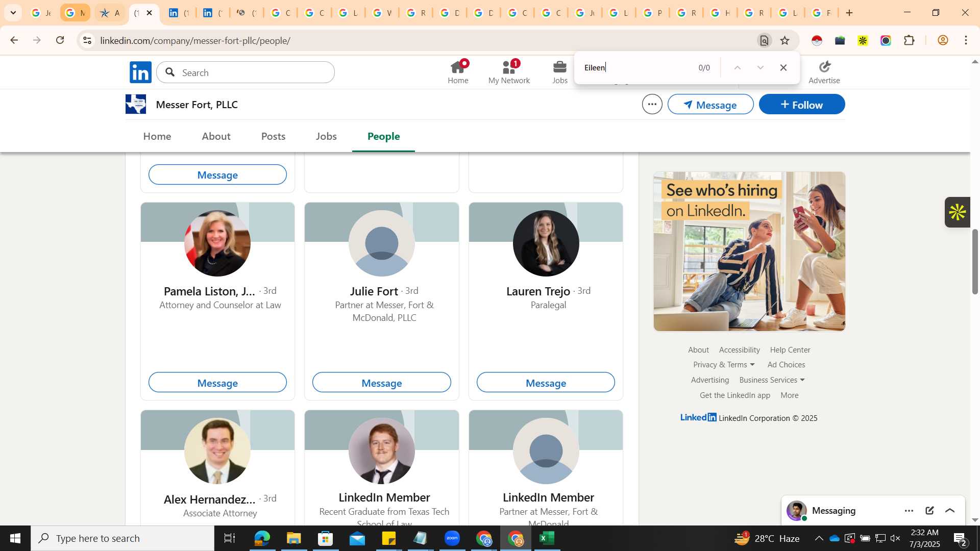The width and height of the screenshot is (980, 551).
Task: Open Chrome three-dot menu
Action: [966, 40]
